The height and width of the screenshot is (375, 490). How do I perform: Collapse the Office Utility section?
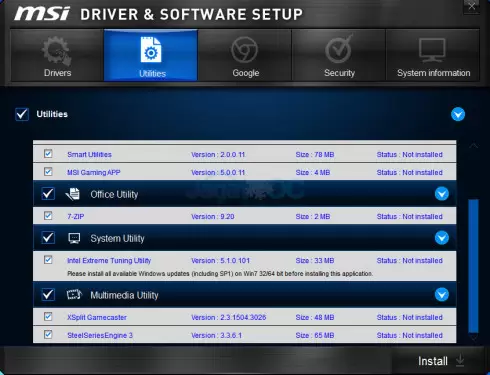coord(442,194)
